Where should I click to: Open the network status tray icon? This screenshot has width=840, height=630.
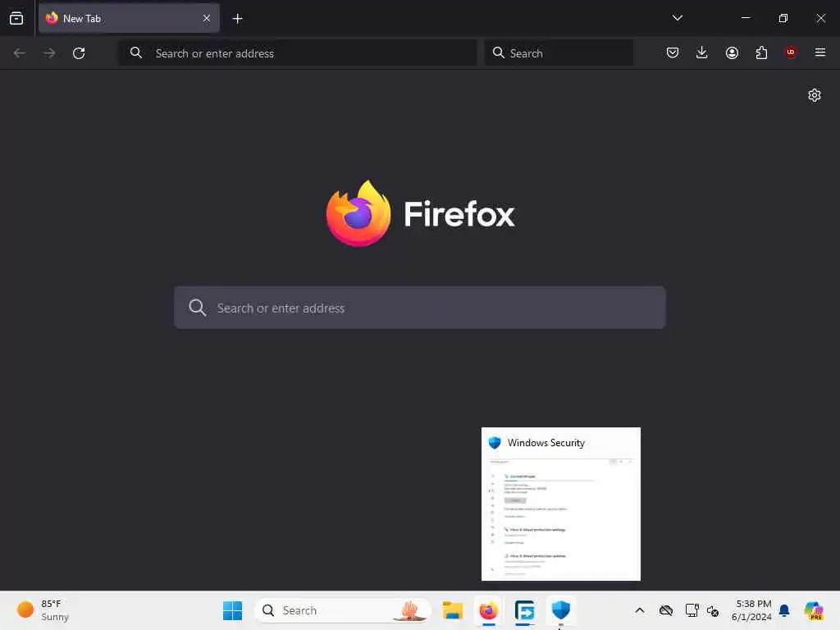click(692, 610)
